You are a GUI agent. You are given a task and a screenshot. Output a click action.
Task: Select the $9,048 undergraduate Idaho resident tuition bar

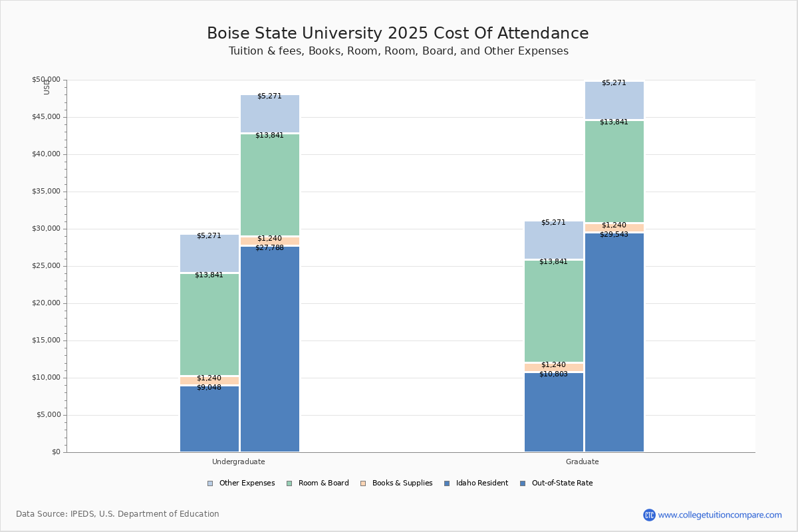[209, 419]
